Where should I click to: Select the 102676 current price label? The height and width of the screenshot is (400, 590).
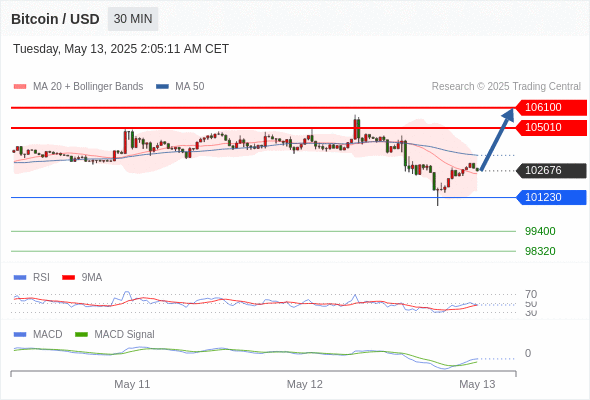click(551, 170)
